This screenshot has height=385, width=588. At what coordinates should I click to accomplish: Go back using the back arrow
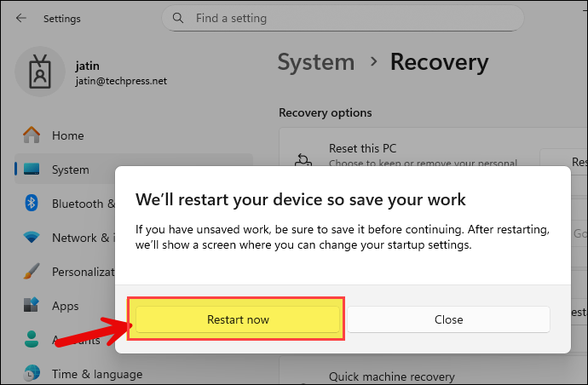[x=20, y=17]
